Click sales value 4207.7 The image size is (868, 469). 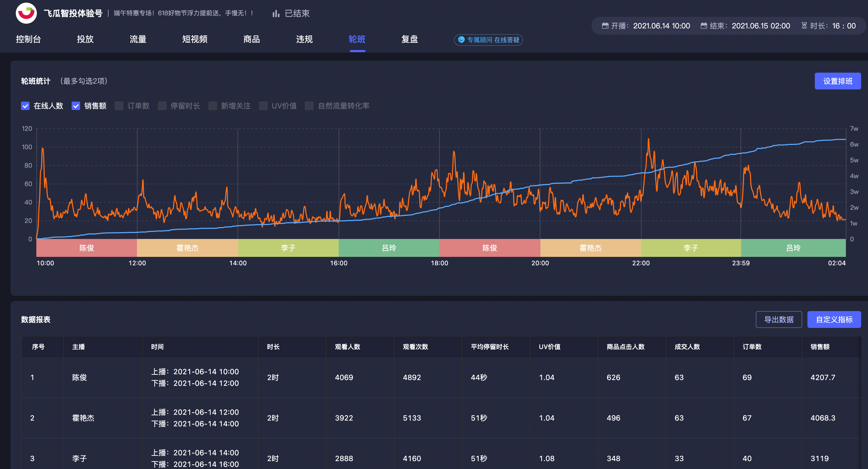[x=823, y=378]
